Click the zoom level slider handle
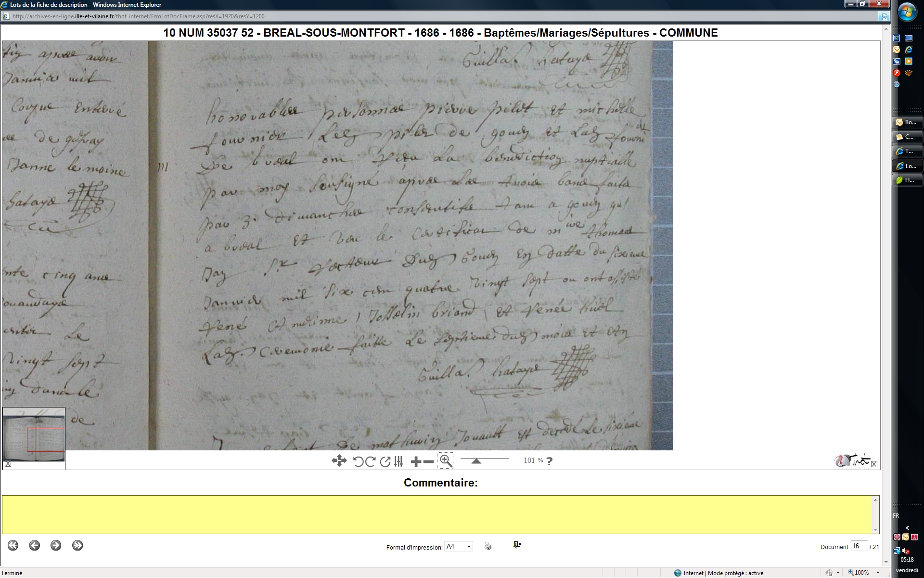 [476, 461]
